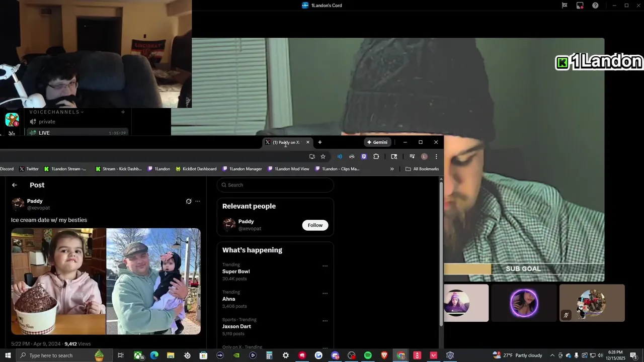
Task: Open File Explorer from taskbar
Action: pyautogui.click(x=171, y=355)
